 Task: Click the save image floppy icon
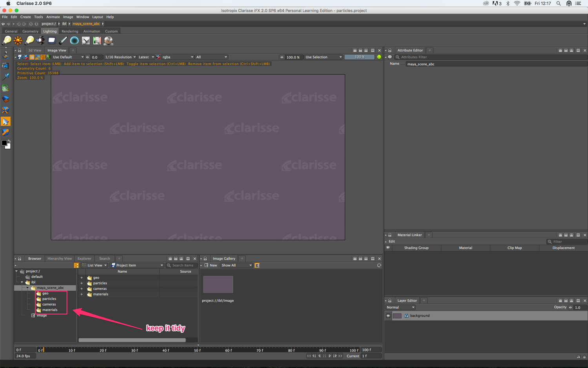click(20, 57)
